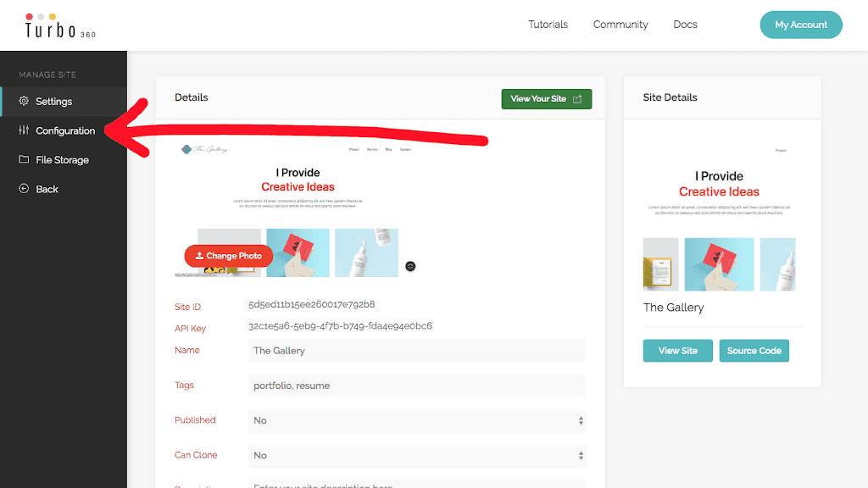
Task: Click the Back arrow circle icon
Action: coord(24,189)
